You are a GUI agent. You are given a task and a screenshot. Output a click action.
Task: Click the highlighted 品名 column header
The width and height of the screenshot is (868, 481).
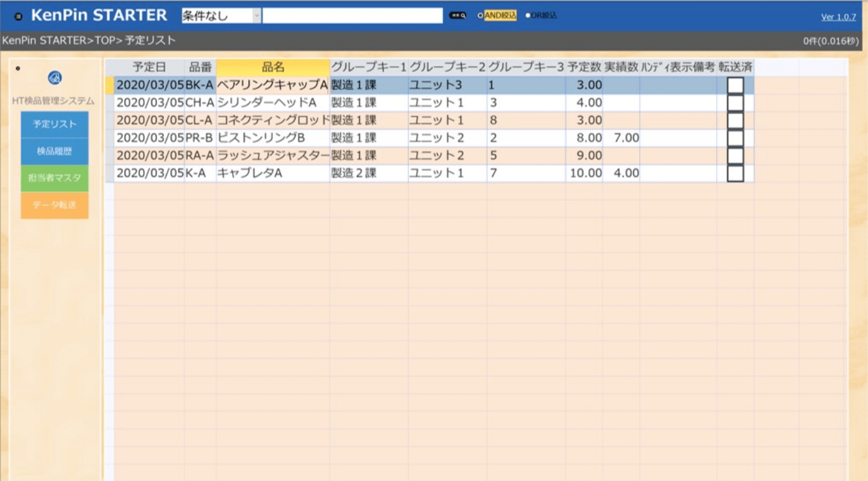coord(273,67)
